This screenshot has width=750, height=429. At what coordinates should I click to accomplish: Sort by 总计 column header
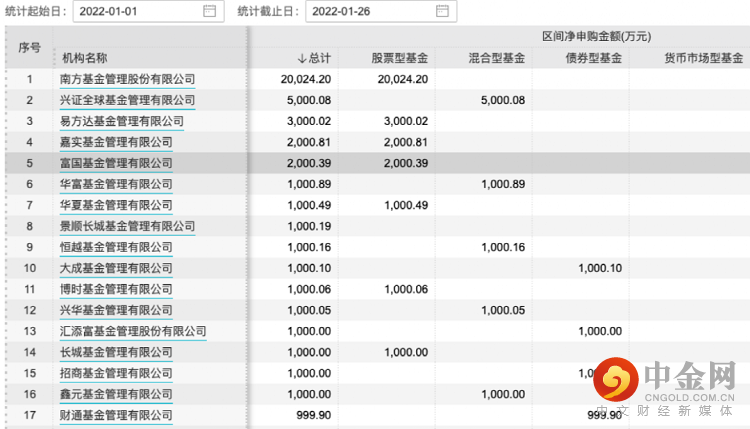pos(314,58)
